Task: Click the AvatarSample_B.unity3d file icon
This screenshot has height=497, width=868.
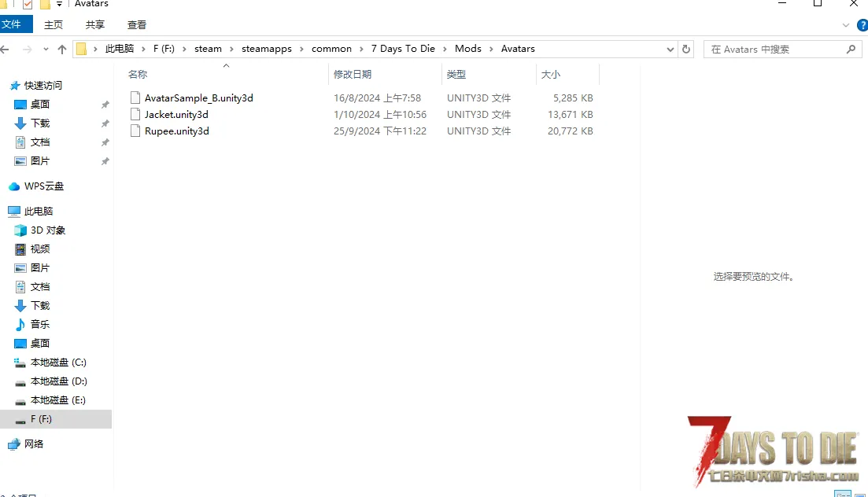Action: coord(135,98)
